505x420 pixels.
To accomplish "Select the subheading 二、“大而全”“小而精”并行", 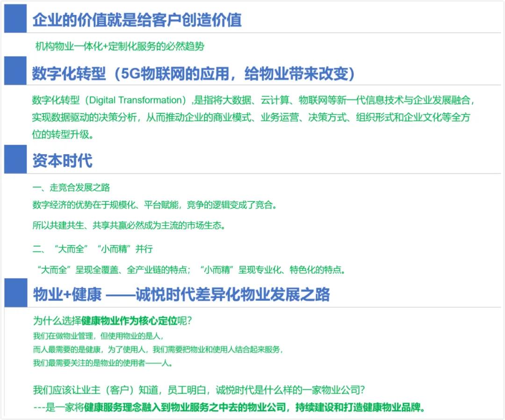I will [93, 249].
